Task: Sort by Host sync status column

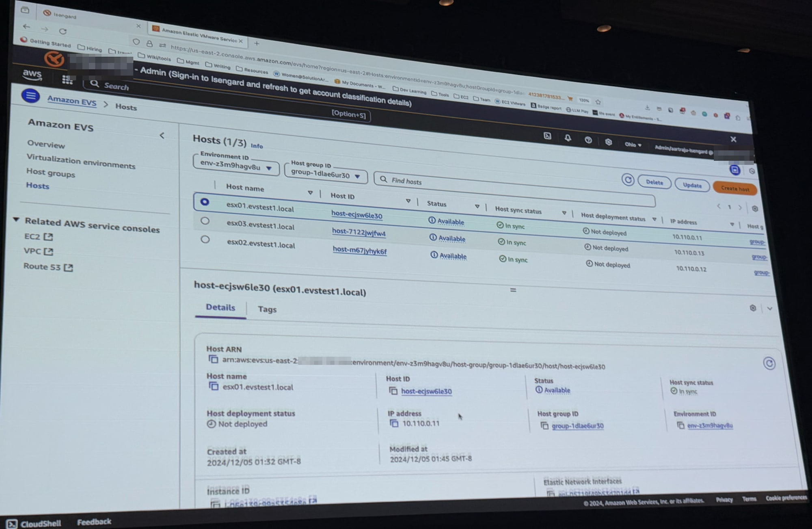Action: [564, 213]
